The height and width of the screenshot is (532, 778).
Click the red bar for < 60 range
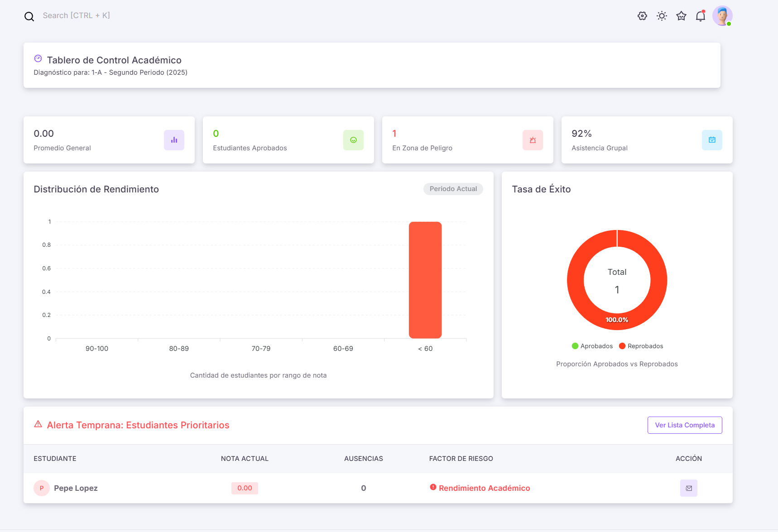click(x=425, y=280)
